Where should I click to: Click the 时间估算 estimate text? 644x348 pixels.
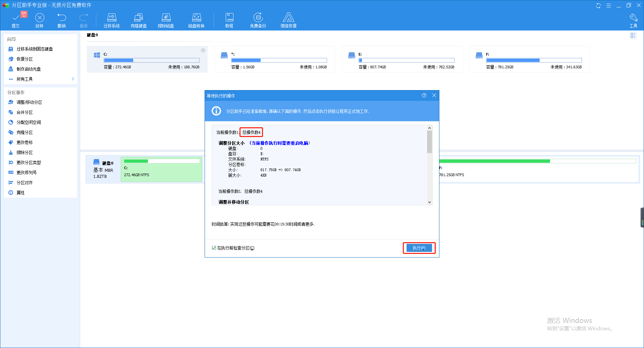tap(263, 224)
